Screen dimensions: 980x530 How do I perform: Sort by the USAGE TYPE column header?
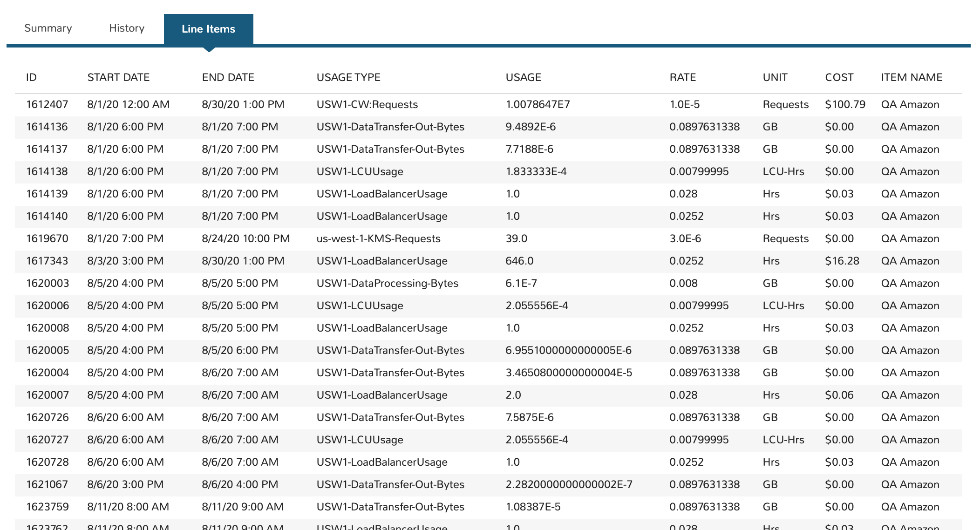click(348, 77)
